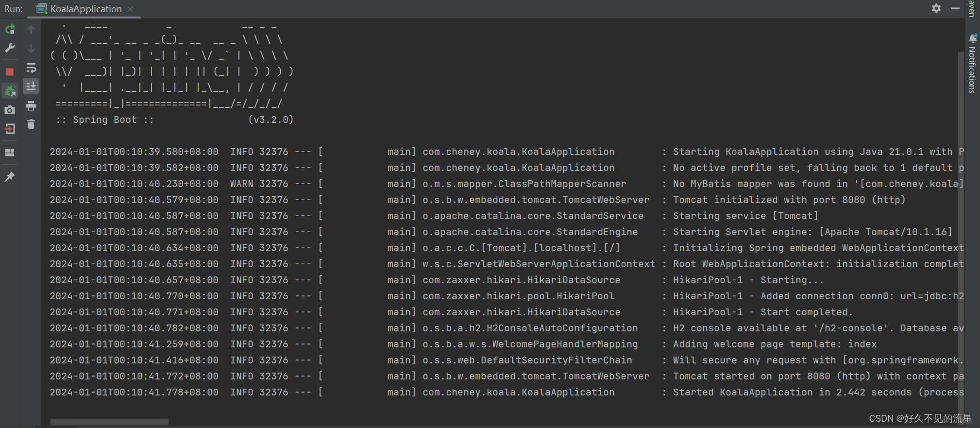Open Modify Run Configuration wrench icon
980x428 pixels.
pos(10,48)
